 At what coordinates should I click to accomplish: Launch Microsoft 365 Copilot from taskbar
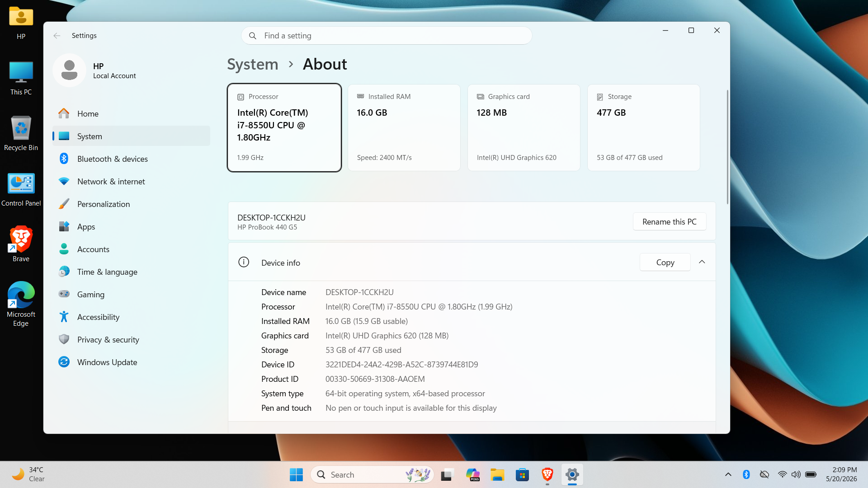(472, 474)
